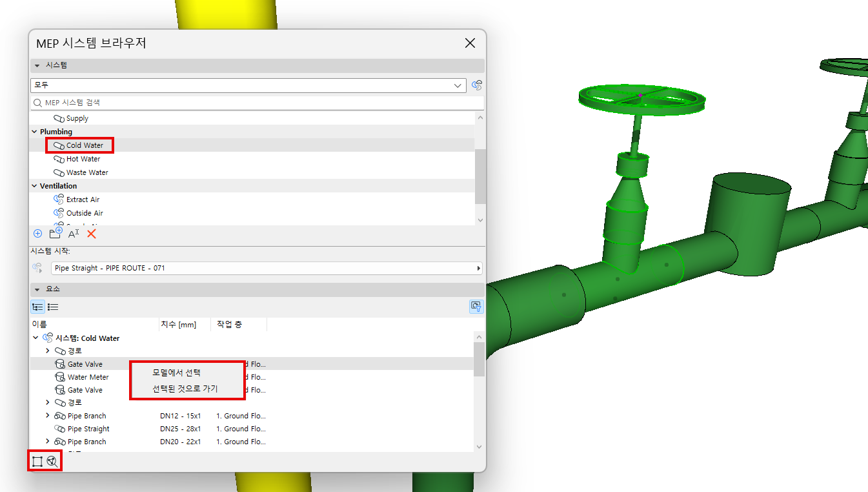Screen dimensions: 868x492
Task: Switch elements list to flat list view
Action: (x=53, y=307)
